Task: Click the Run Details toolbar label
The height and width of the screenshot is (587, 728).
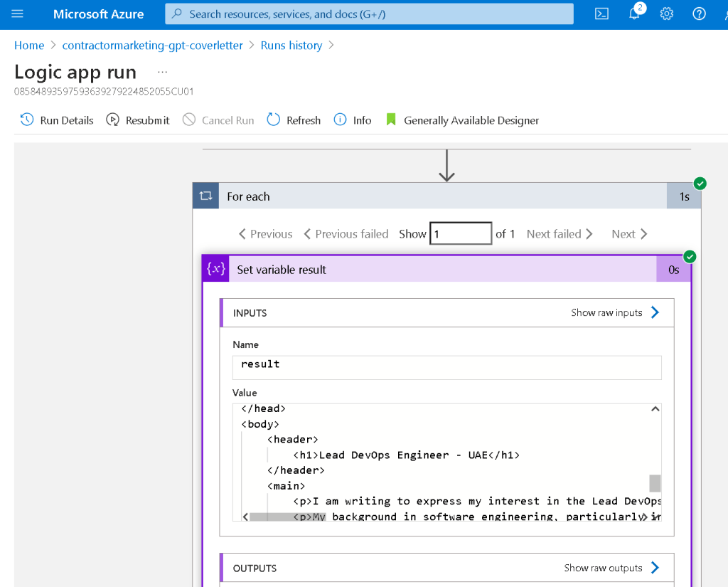Action: click(x=67, y=120)
